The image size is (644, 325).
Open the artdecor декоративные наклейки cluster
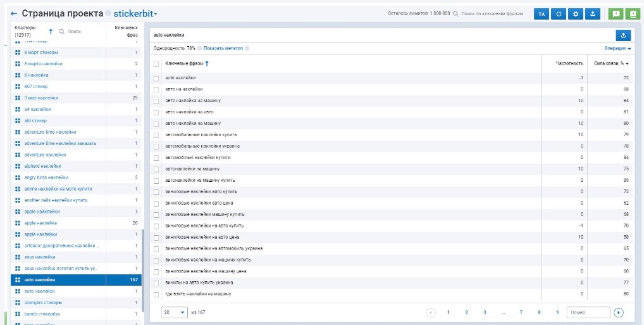[x=61, y=246]
